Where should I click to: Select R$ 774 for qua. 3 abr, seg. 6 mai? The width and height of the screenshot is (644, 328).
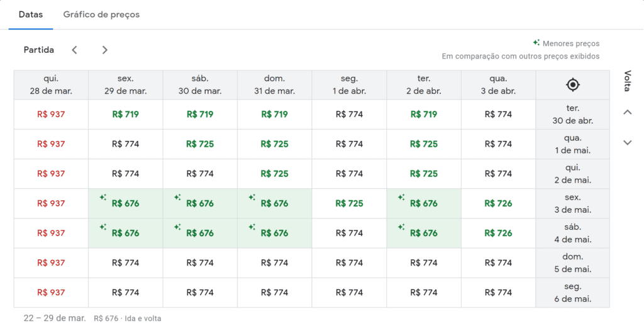[x=498, y=292]
